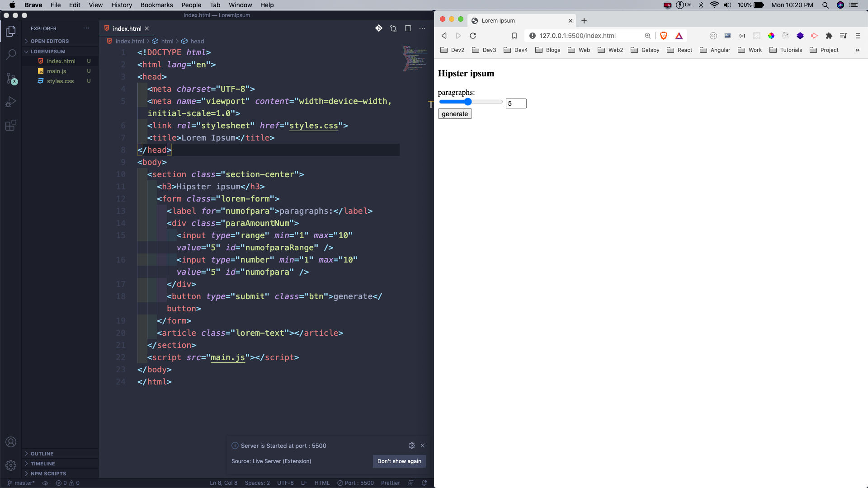Click the main.js link in code
The width and height of the screenshot is (868, 488).
coord(228,357)
